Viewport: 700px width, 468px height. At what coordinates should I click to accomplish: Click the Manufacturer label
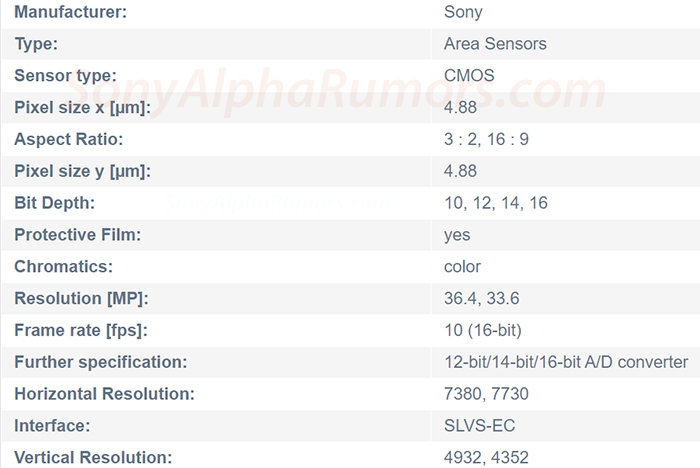[x=69, y=13]
